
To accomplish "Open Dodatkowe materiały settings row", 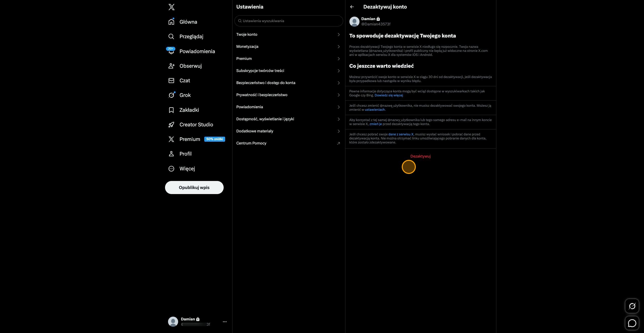I will [x=289, y=131].
